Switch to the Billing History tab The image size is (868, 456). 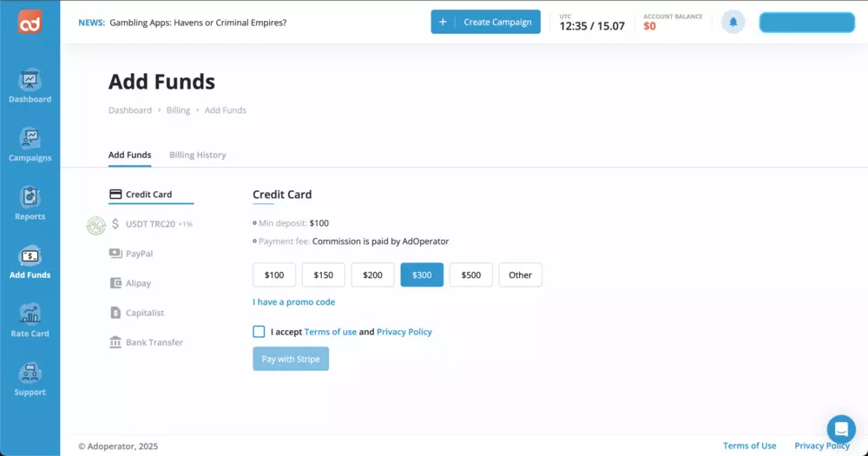(198, 155)
